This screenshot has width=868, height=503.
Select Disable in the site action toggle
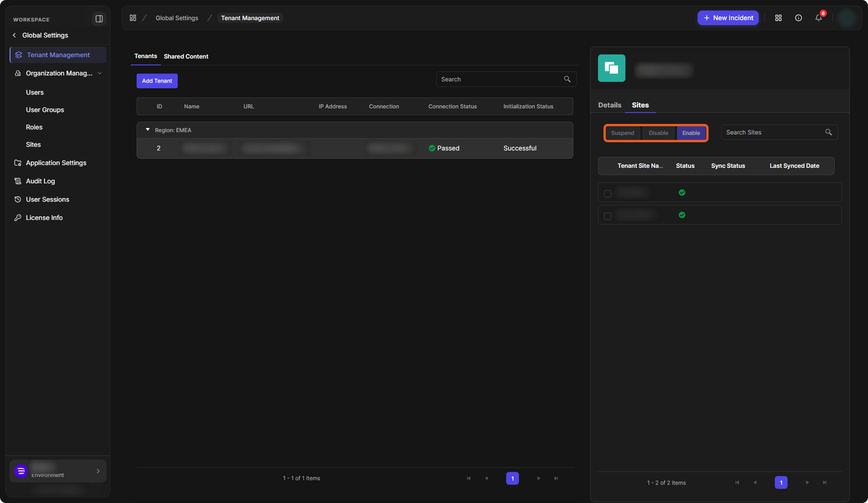pos(658,133)
